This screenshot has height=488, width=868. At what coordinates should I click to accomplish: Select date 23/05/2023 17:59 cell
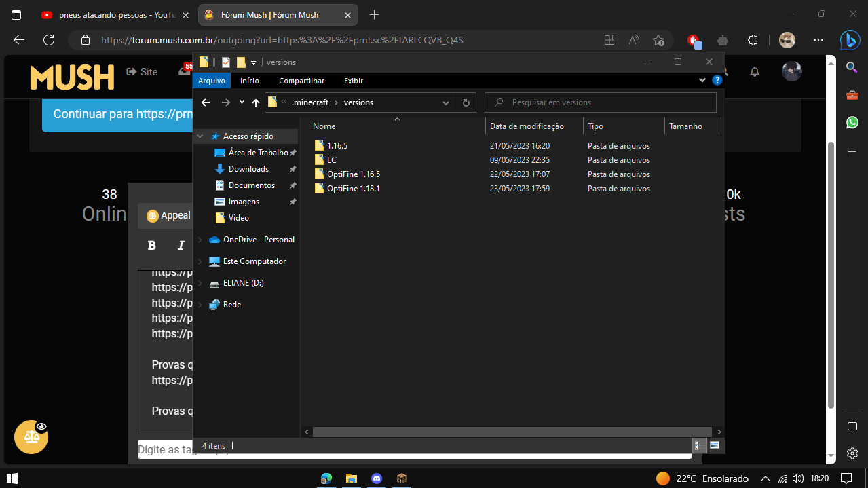520,189
